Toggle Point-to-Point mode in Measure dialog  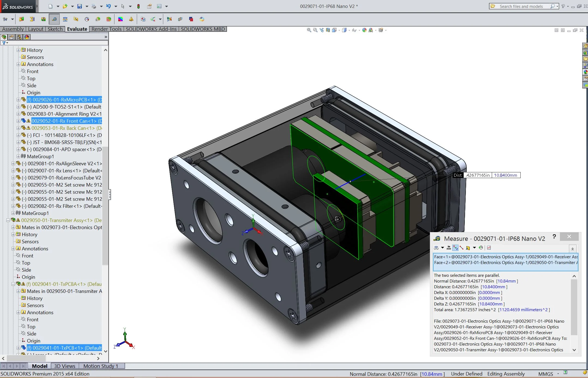coord(462,248)
